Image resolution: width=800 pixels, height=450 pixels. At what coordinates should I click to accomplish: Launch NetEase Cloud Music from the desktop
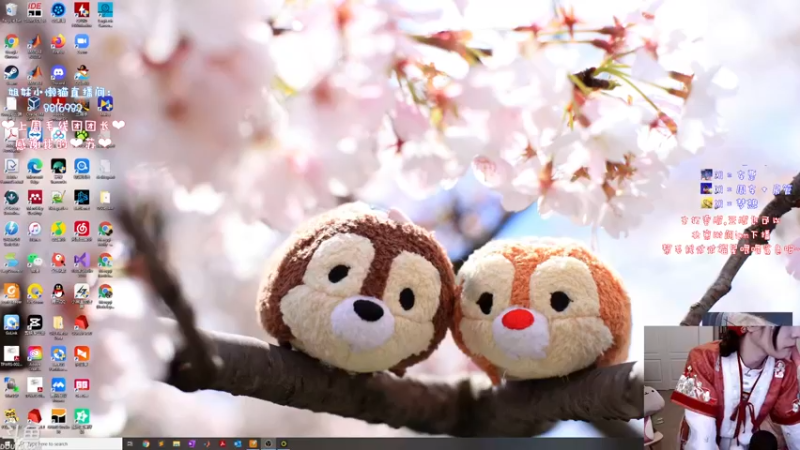pyautogui.click(x=82, y=229)
